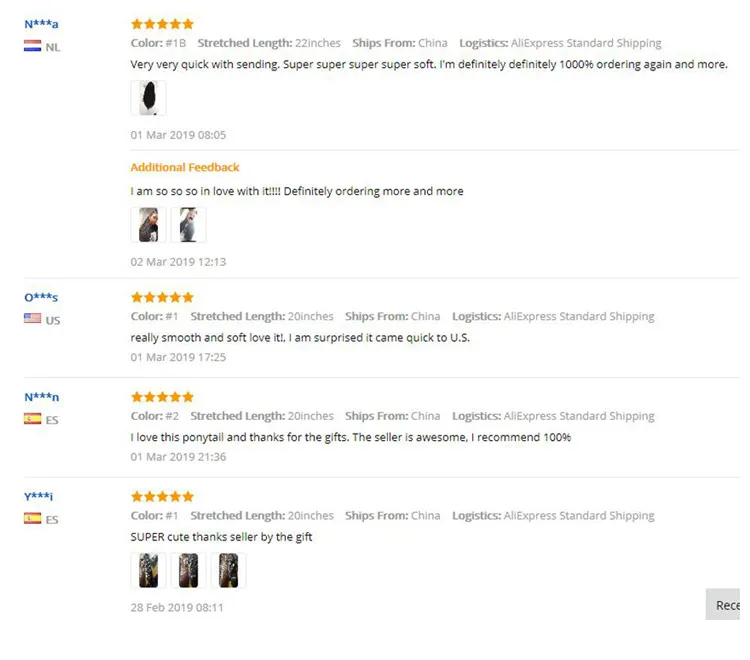Open first Additional Feedback photo thumbnail
Screen dimensions: 750x660
pyautogui.click(x=149, y=225)
